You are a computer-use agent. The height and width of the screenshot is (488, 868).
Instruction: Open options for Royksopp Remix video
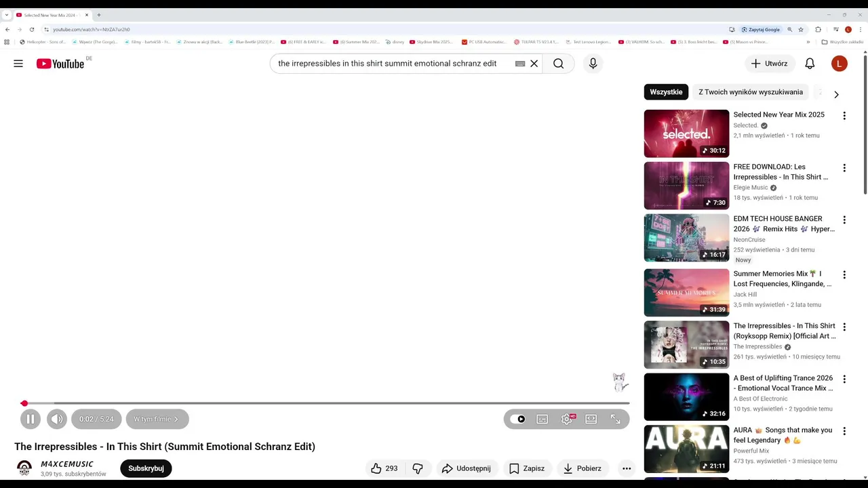point(844,327)
